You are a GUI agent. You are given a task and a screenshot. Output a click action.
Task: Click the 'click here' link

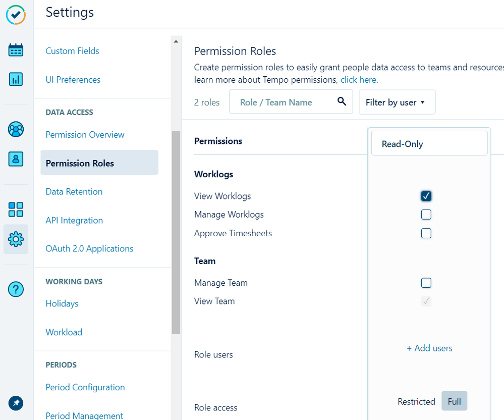[358, 79]
